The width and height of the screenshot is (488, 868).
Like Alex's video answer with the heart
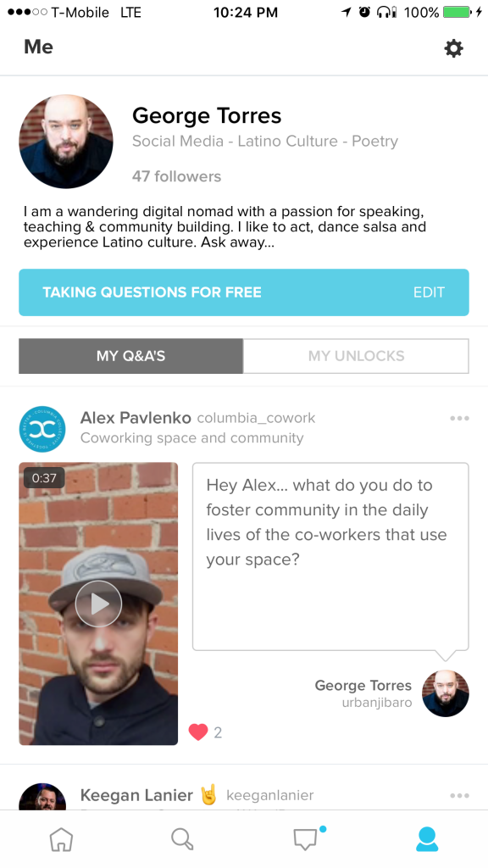pos(198,732)
